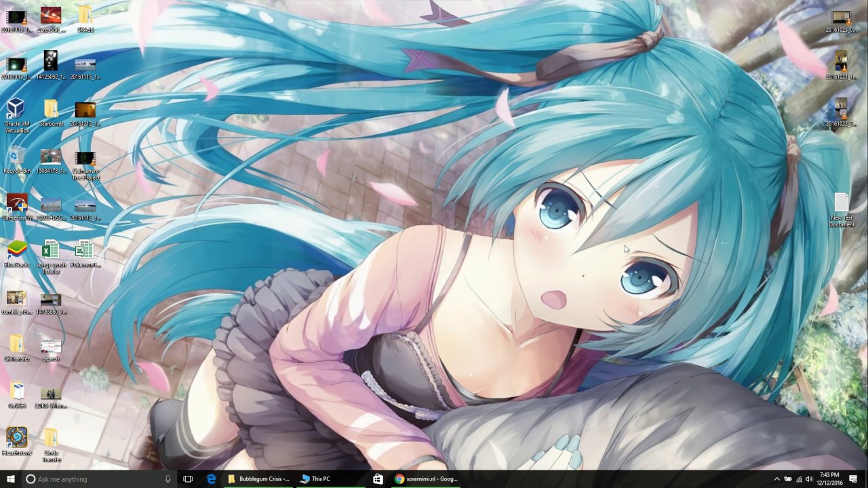Open Task View from the taskbar
The width and height of the screenshot is (868, 488).
[x=188, y=479]
